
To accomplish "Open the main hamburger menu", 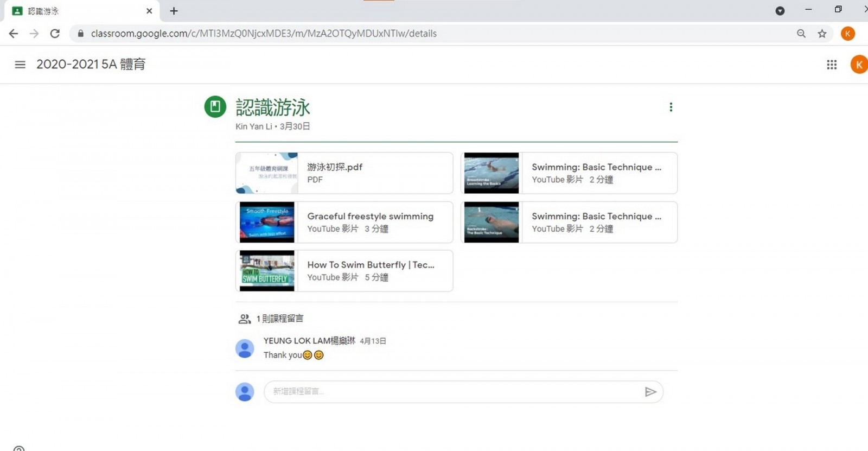I will coord(20,65).
